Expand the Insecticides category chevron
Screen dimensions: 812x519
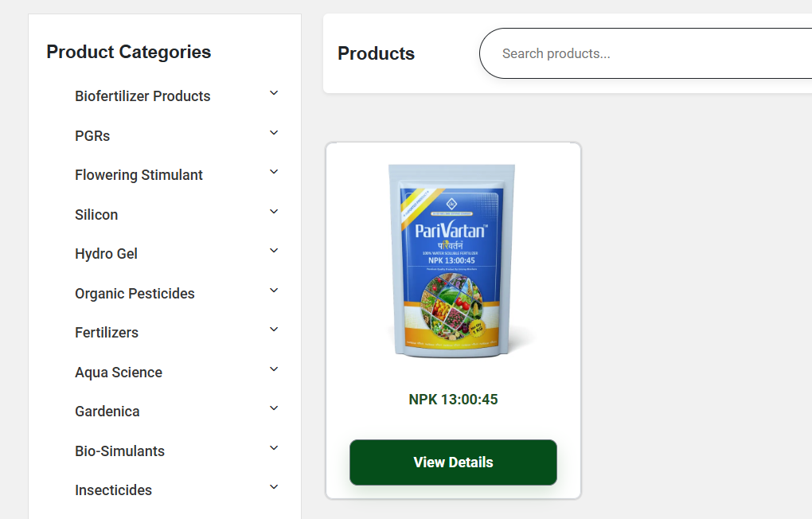coord(274,487)
